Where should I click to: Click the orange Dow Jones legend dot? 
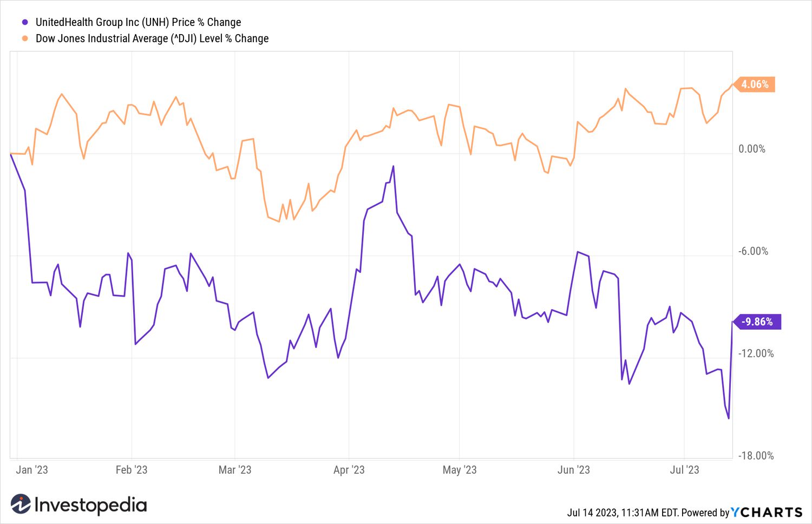(x=25, y=38)
